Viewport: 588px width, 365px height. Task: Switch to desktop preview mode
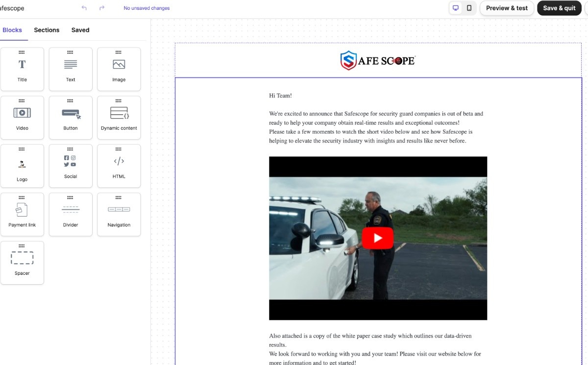pyautogui.click(x=456, y=8)
